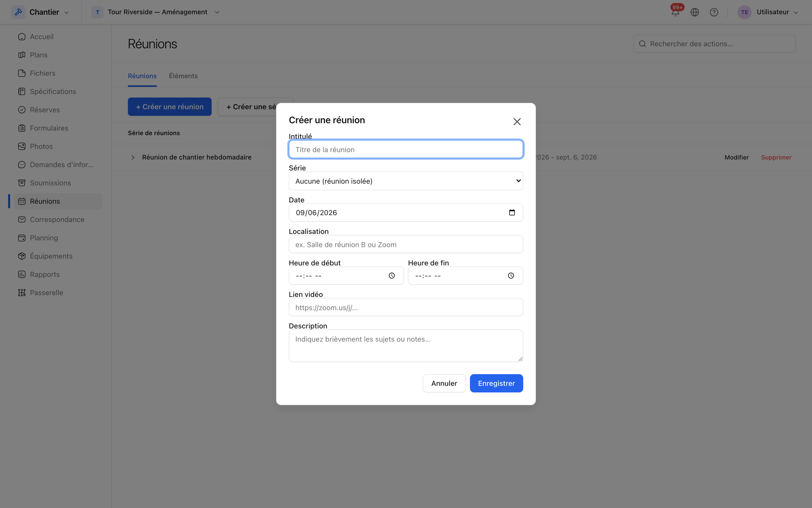812x508 pixels.
Task: Click the Photos image icon
Action: coord(22,147)
